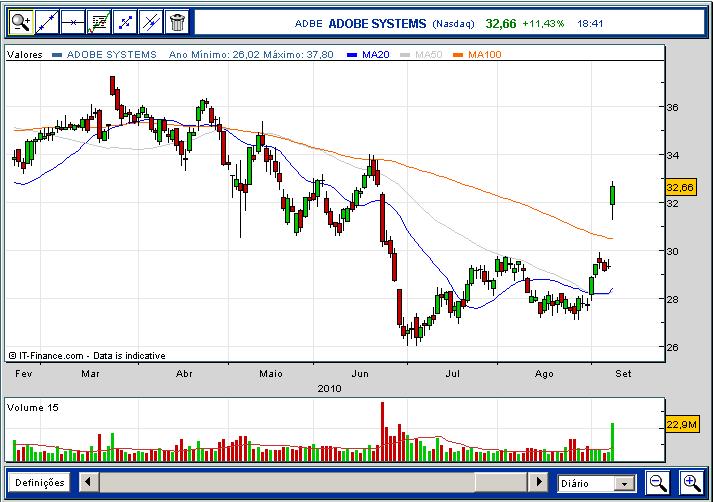Click the ADOBE SYSTEMS legend label
This screenshot has width=713, height=502.
click(111, 55)
